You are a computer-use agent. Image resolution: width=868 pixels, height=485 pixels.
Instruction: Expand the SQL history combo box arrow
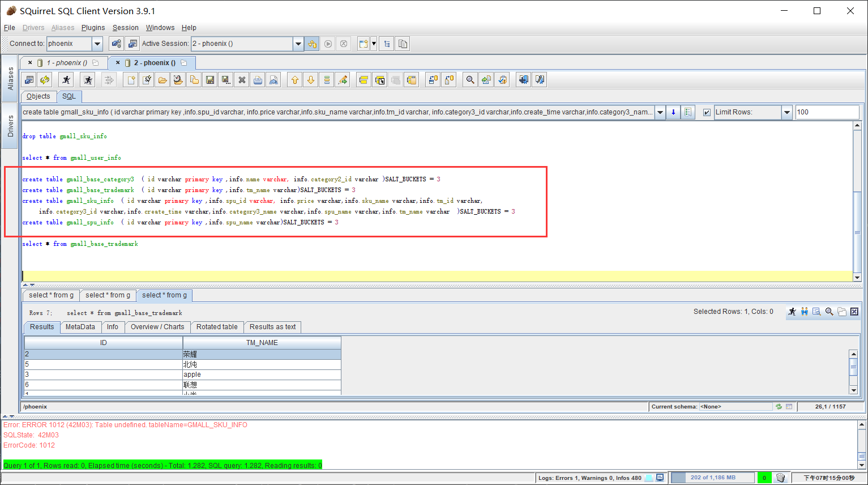(660, 112)
